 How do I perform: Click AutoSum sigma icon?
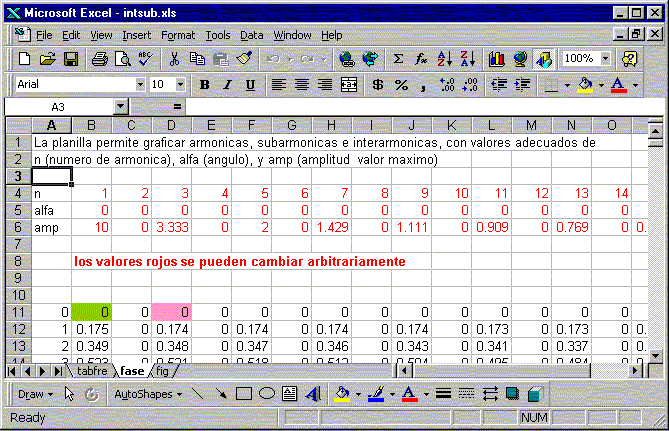[398, 59]
